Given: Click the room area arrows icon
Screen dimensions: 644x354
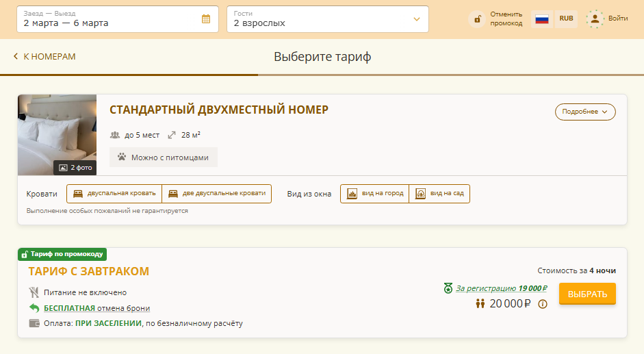Looking at the screenshot, I should pyautogui.click(x=172, y=135).
